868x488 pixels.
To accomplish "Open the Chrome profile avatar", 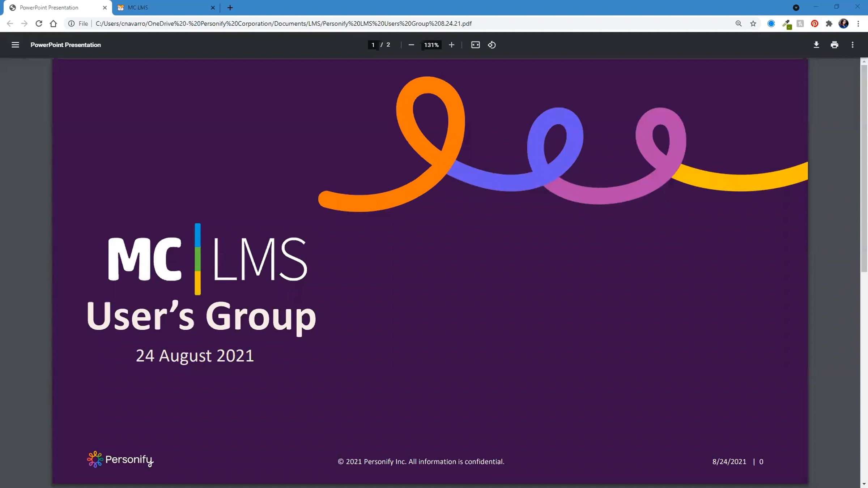I will tap(843, 23).
